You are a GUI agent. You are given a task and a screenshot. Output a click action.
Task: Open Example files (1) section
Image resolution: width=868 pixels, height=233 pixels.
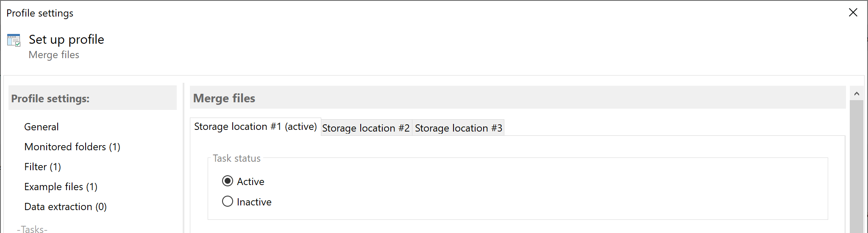pos(61,187)
